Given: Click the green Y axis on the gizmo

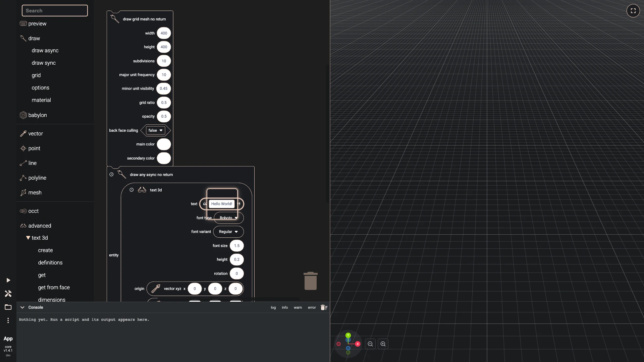Looking at the screenshot, I should pos(348,335).
